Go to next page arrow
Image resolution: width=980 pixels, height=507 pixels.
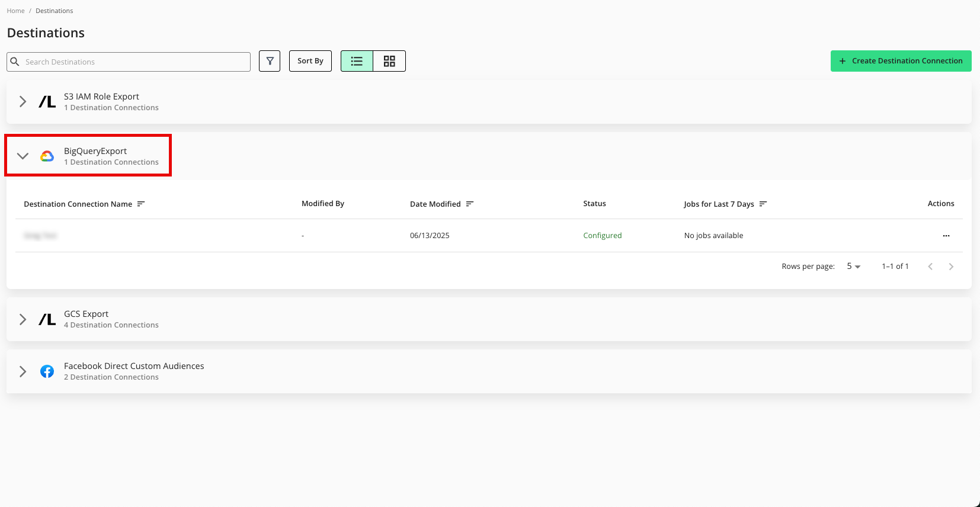951,267
